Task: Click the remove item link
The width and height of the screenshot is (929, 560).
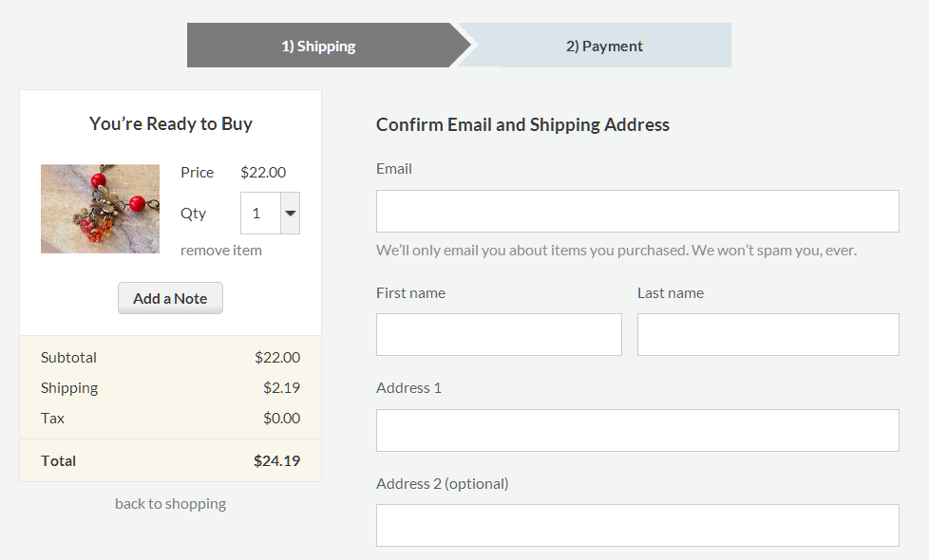Action: (221, 251)
